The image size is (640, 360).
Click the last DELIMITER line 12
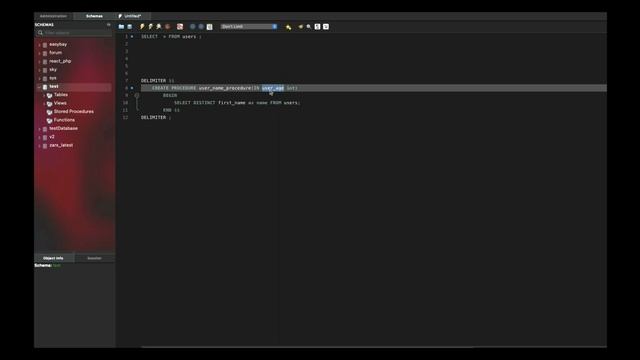[156, 117]
